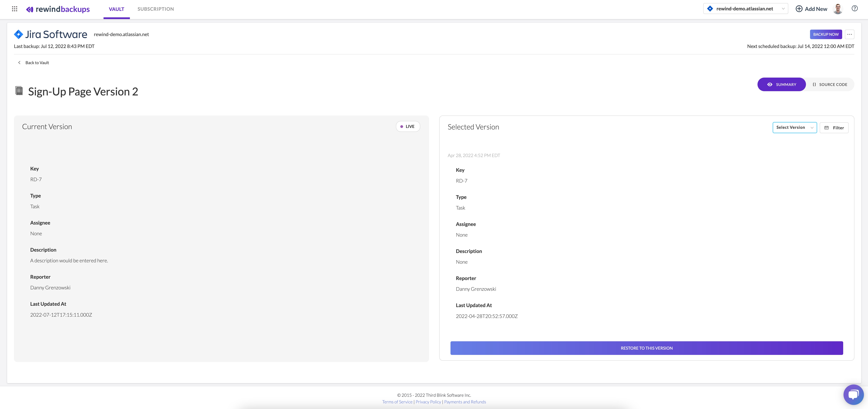Open the apps grid launcher icon
The image size is (868, 409).
pos(14,9)
